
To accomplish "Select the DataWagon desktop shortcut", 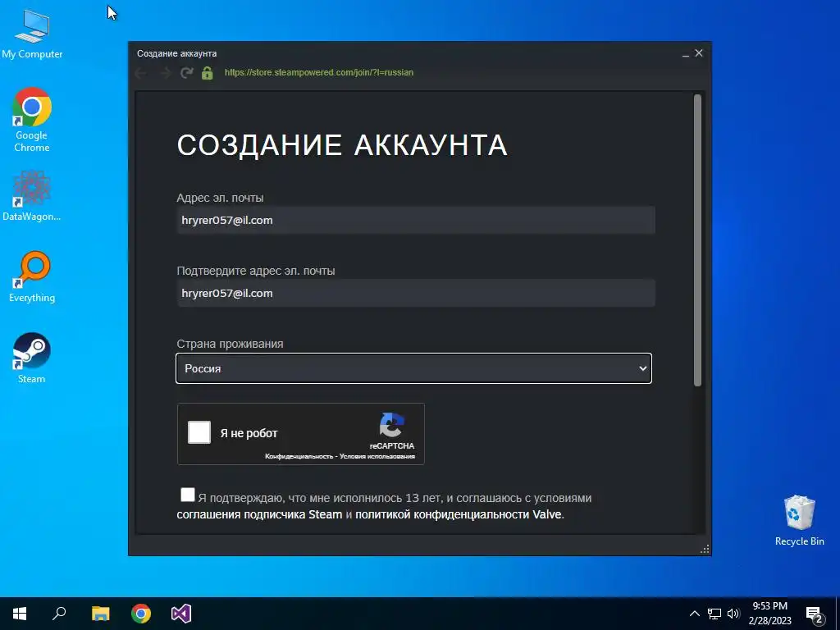I will pos(32,196).
